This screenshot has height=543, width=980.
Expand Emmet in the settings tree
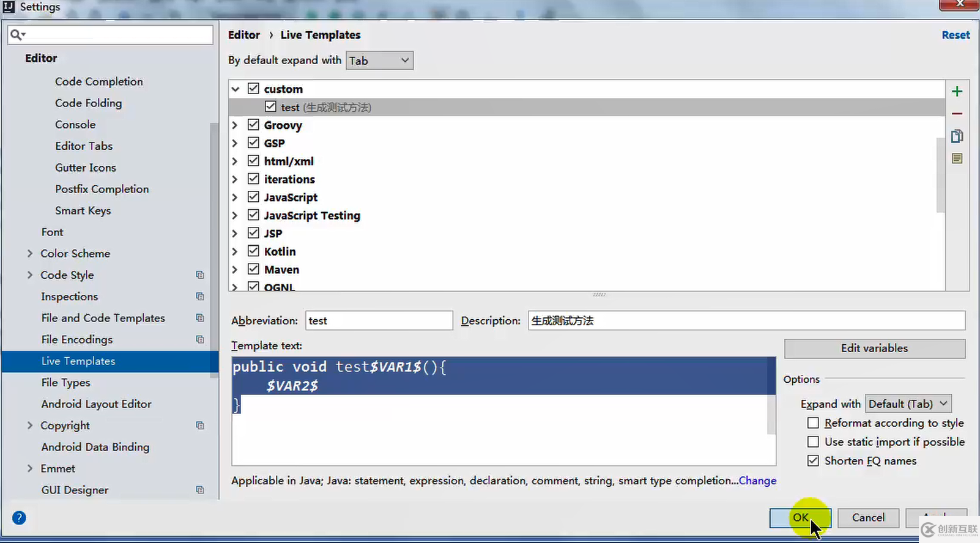click(30, 468)
